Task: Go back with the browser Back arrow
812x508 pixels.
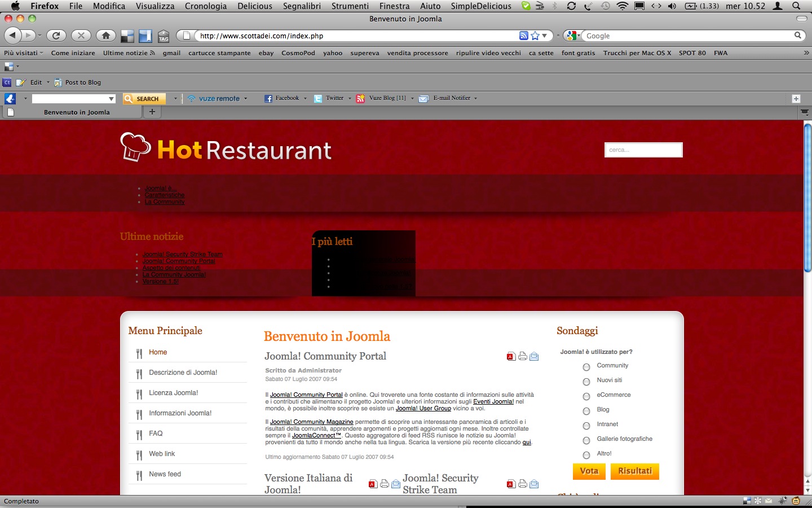Action: click(x=12, y=36)
